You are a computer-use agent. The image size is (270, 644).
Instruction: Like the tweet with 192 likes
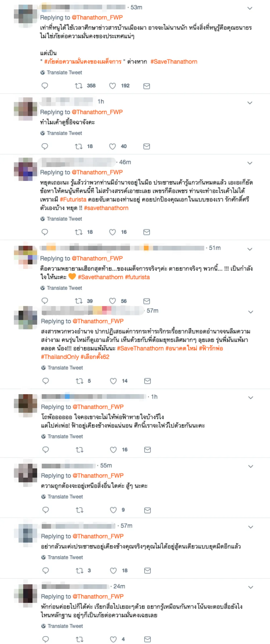(112, 86)
